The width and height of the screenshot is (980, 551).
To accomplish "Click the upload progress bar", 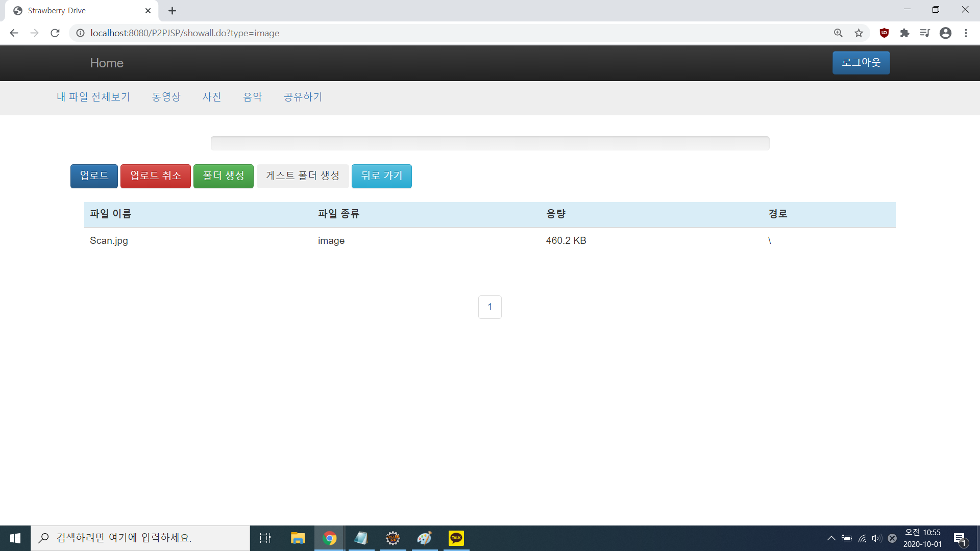I will 490,143.
